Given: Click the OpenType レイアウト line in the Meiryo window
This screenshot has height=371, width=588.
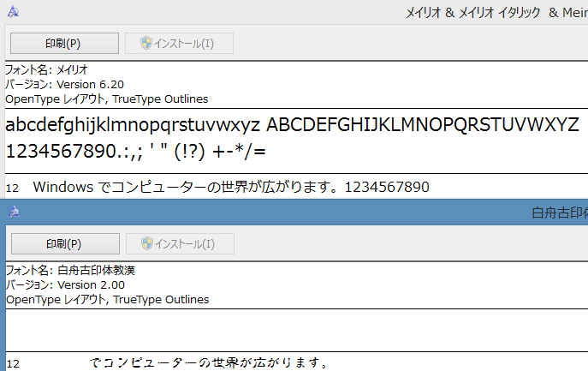Looking at the screenshot, I should coord(107,99).
